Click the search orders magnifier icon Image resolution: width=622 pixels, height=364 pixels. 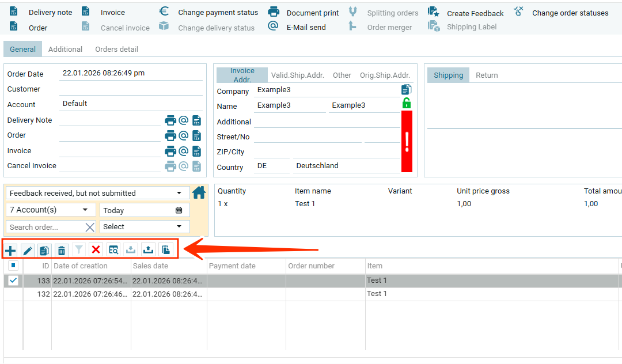[x=113, y=250]
